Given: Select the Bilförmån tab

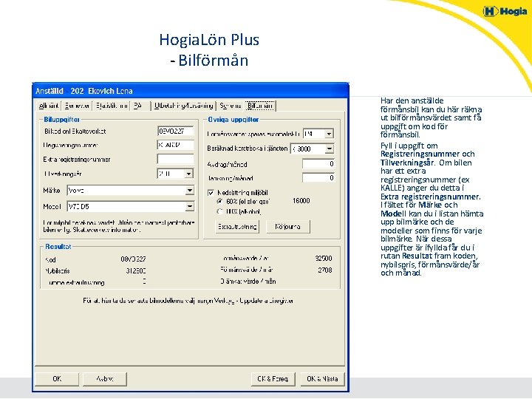Looking at the screenshot, I should [260, 106].
